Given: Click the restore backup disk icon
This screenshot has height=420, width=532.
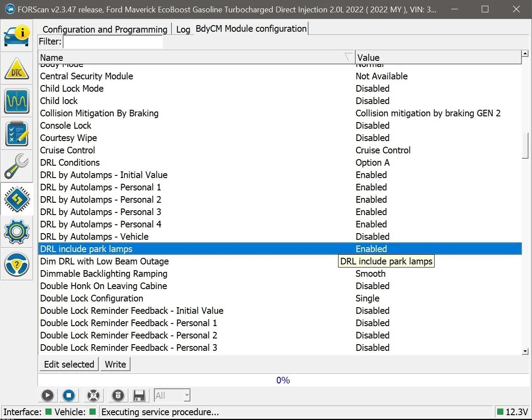Looking at the screenshot, I should [x=118, y=395].
